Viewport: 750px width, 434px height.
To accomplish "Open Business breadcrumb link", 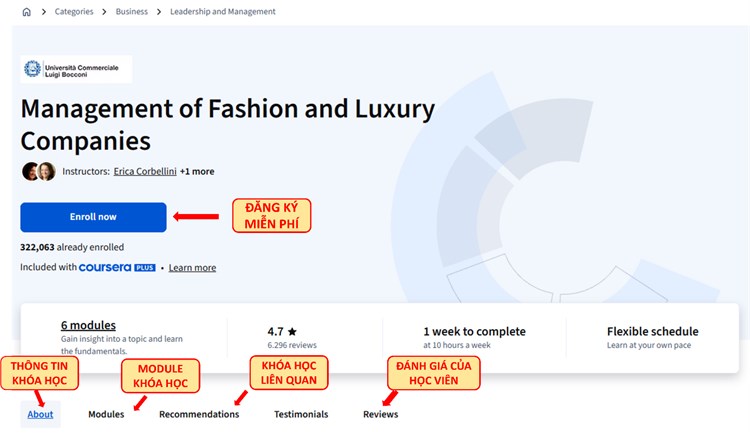I will 132,11.
